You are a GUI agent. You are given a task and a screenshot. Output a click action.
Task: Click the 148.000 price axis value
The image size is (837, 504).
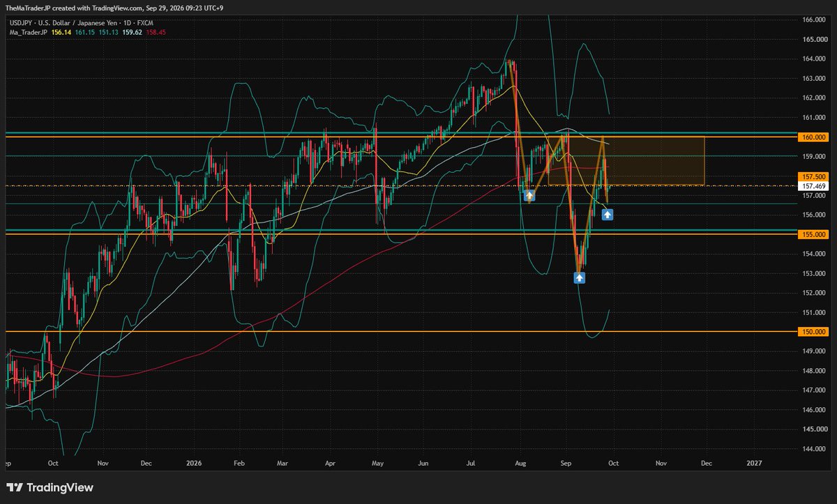pyautogui.click(x=815, y=371)
